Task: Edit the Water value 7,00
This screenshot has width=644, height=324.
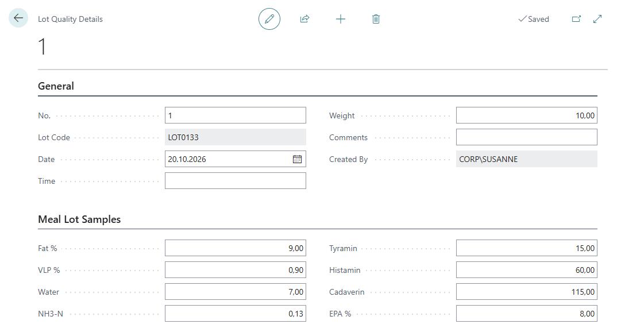Action: [x=236, y=292]
